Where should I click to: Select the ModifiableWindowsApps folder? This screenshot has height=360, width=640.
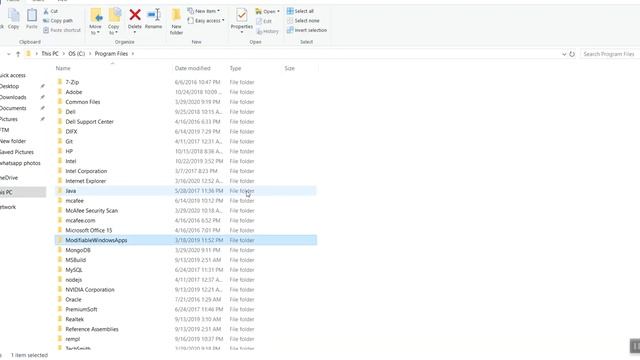point(186,240)
